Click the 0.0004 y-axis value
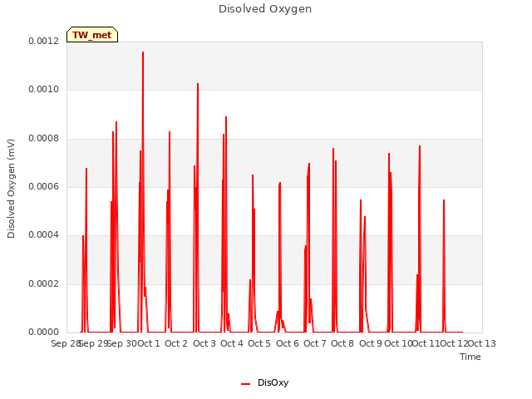The image size is (532, 399). coord(44,235)
